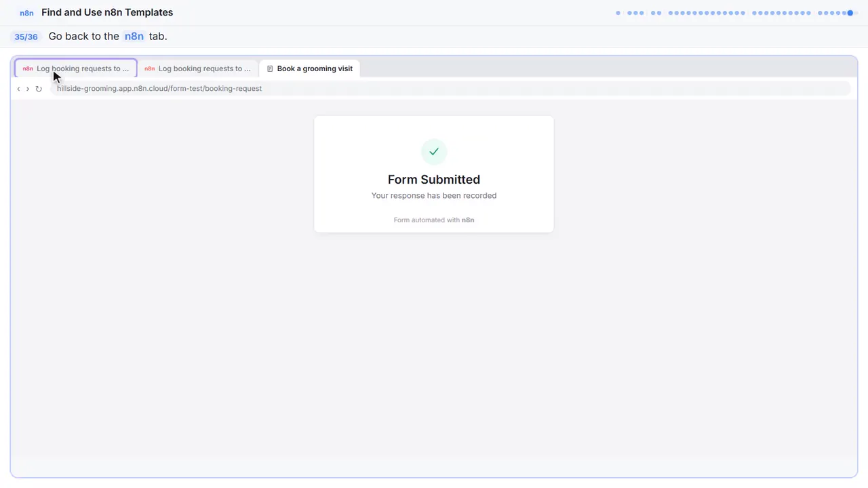Click the page icon on the Book a grooming visit tab
This screenshot has height=488, width=868.
coord(270,68)
